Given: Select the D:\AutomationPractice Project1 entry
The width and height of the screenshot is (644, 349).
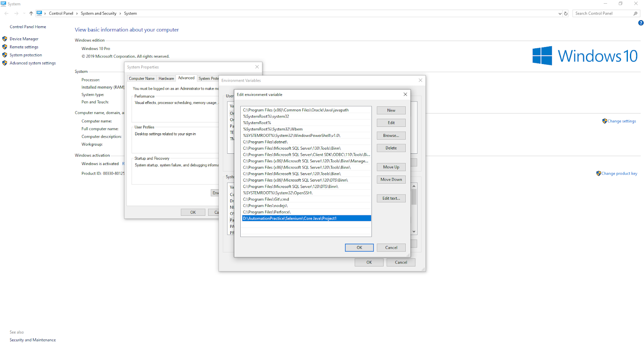Looking at the screenshot, I should click(x=306, y=219).
